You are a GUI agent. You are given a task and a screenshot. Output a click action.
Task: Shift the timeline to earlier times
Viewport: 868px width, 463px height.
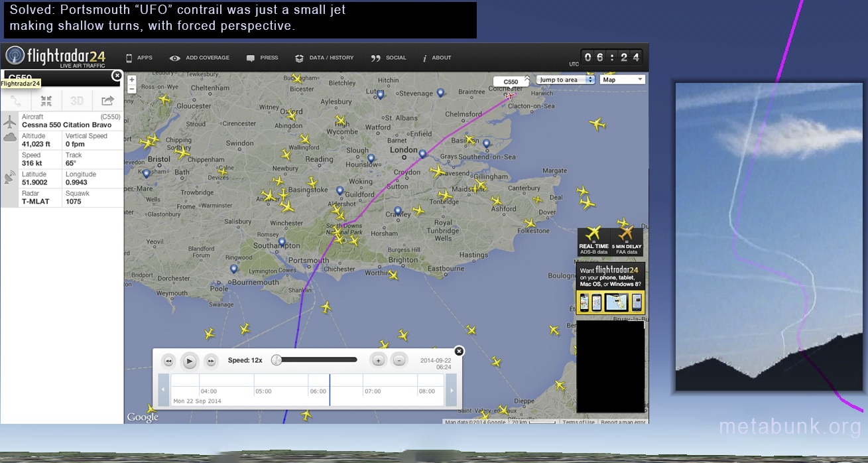164,390
